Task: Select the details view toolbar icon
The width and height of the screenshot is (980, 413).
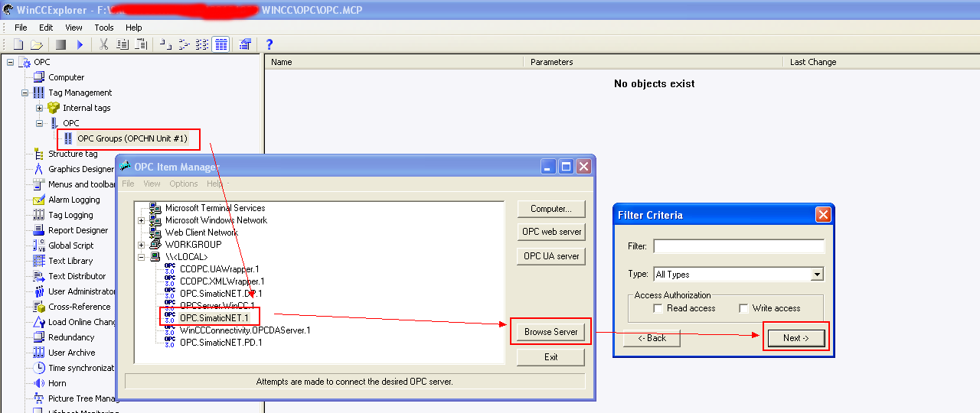Action: (x=221, y=45)
